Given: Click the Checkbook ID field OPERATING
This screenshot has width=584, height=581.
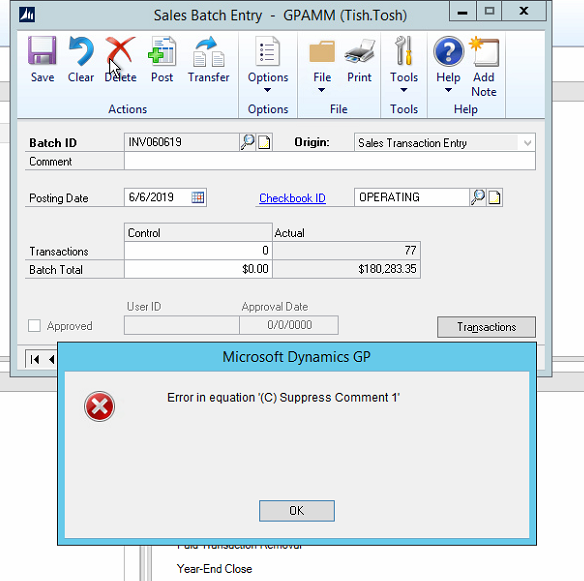Looking at the screenshot, I should [412, 197].
